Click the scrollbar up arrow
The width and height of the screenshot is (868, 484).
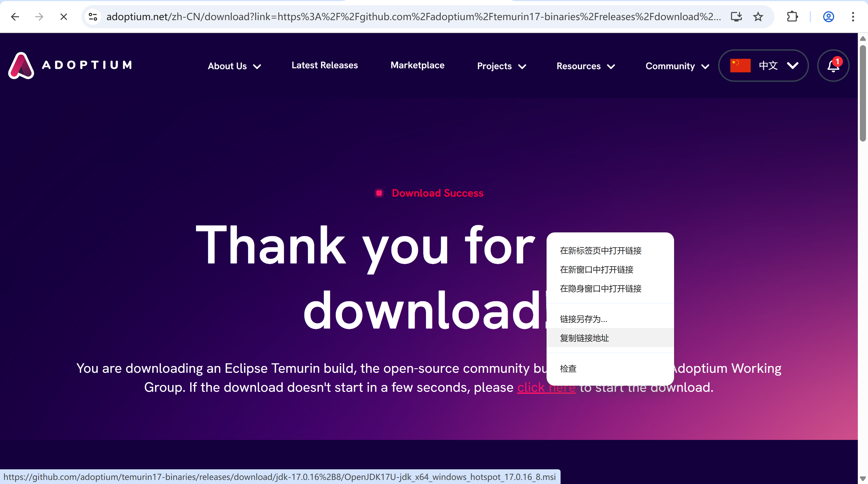(863, 38)
